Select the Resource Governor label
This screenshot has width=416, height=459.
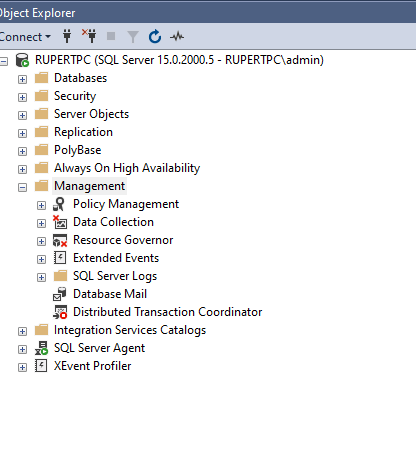pyautogui.click(x=123, y=240)
